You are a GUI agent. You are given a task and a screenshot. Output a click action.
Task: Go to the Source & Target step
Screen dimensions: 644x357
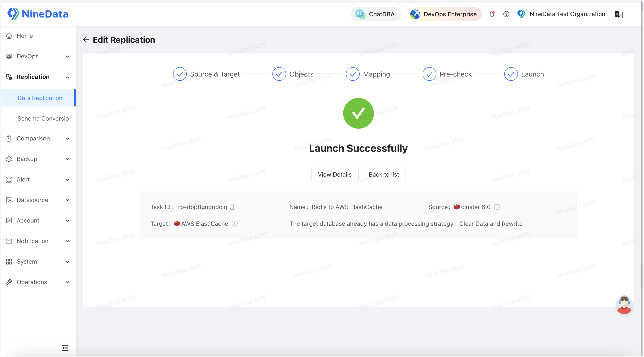click(x=206, y=74)
